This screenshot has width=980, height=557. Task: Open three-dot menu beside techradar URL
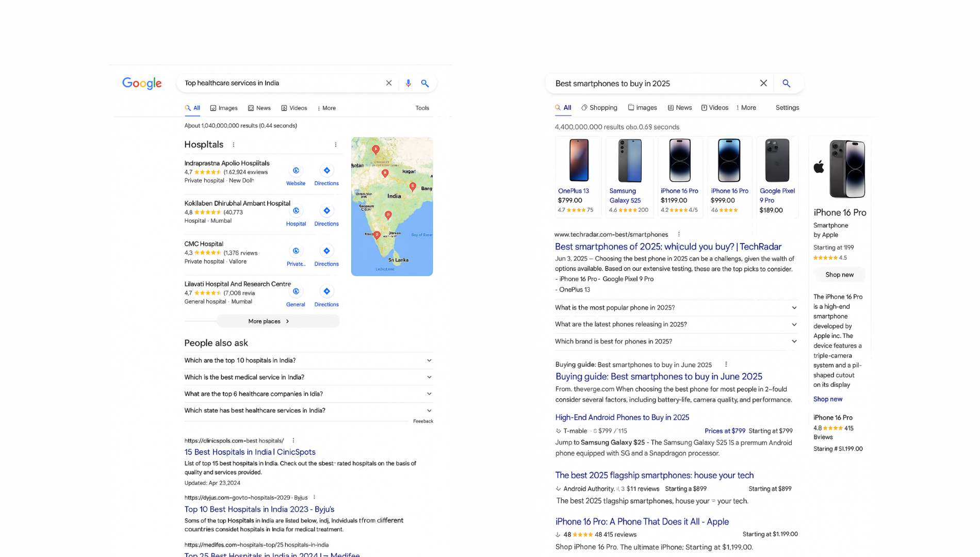[679, 234]
